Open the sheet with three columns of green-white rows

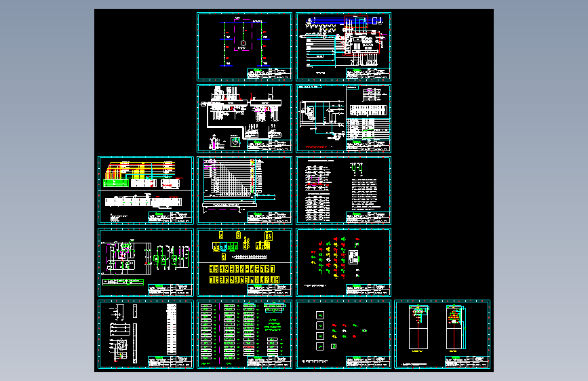[245, 334]
